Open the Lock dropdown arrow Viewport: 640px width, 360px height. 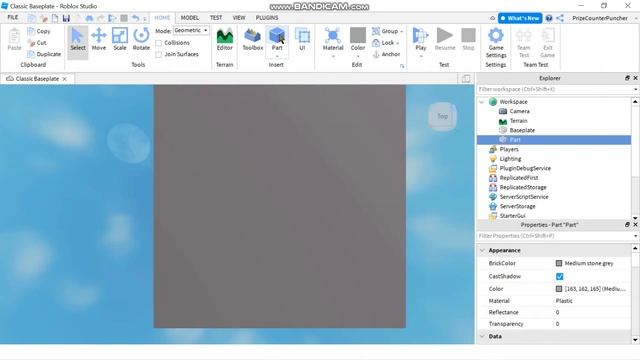[x=398, y=43]
